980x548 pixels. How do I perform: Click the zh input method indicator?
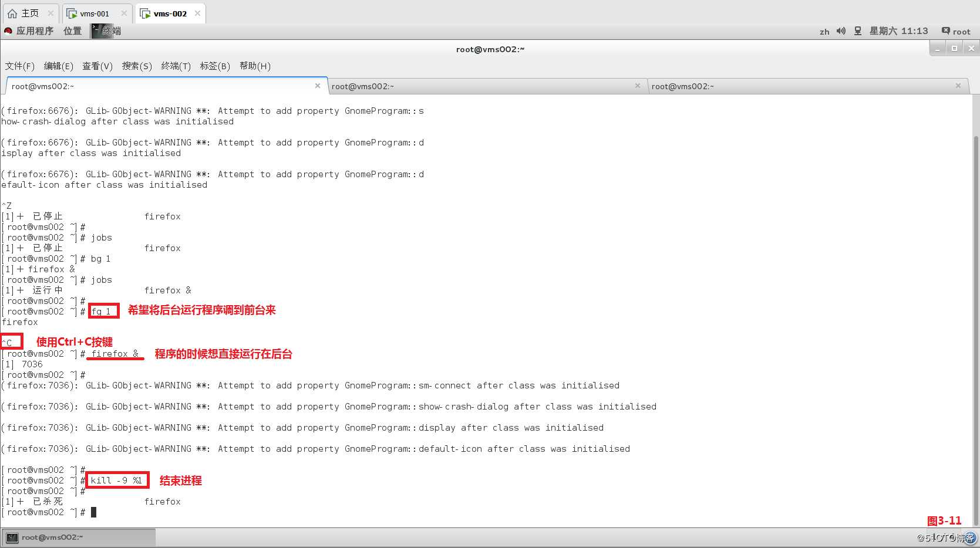pyautogui.click(x=824, y=32)
